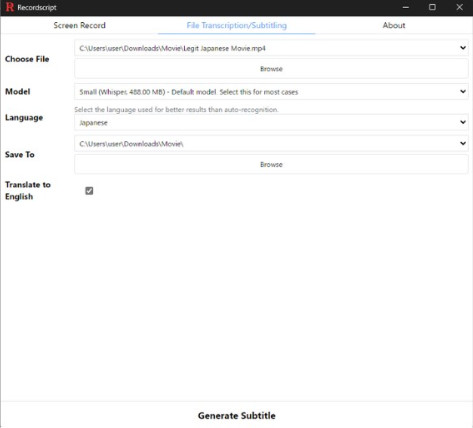Image resolution: width=473 pixels, height=428 pixels.
Task: Switch to the Screen Record tab
Action: click(x=79, y=25)
